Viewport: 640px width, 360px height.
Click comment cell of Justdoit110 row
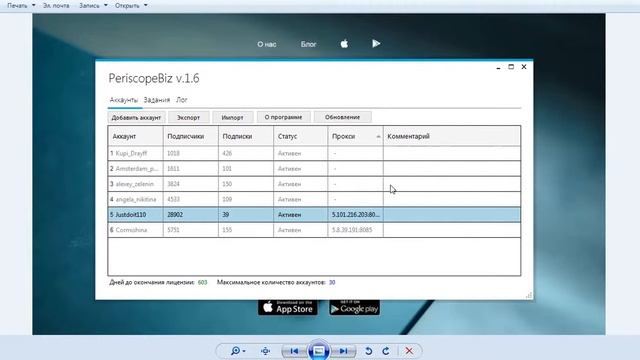click(x=452, y=215)
